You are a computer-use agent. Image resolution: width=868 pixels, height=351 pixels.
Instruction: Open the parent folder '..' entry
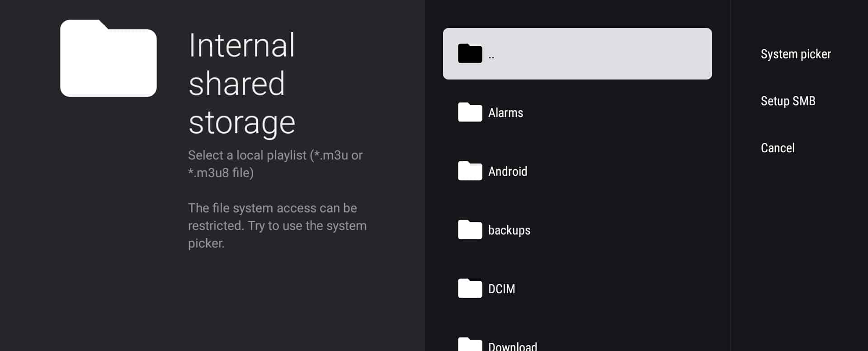coord(577,54)
